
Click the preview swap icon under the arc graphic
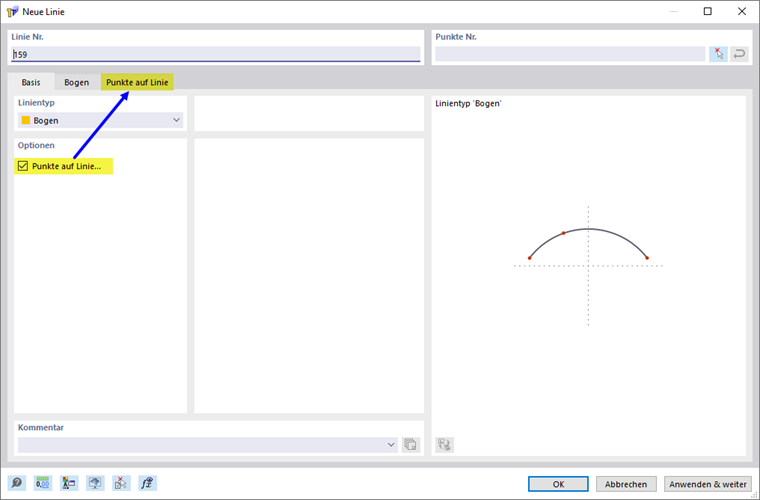click(444, 444)
